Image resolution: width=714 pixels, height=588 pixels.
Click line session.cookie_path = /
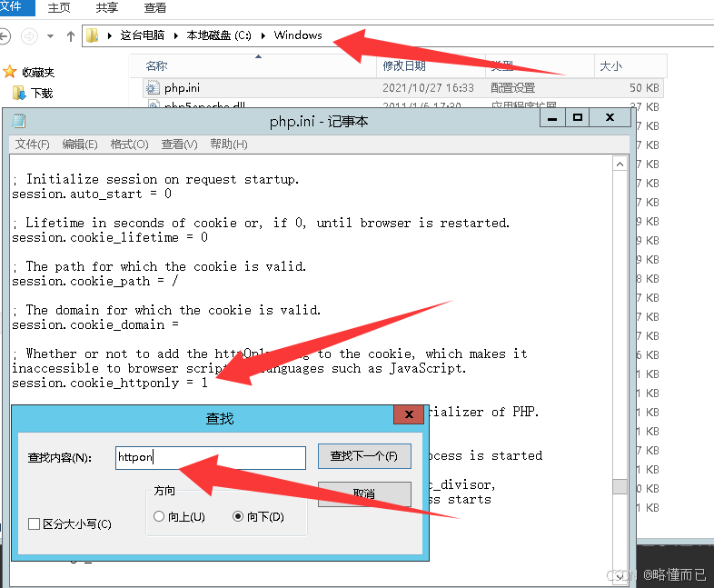(x=95, y=282)
